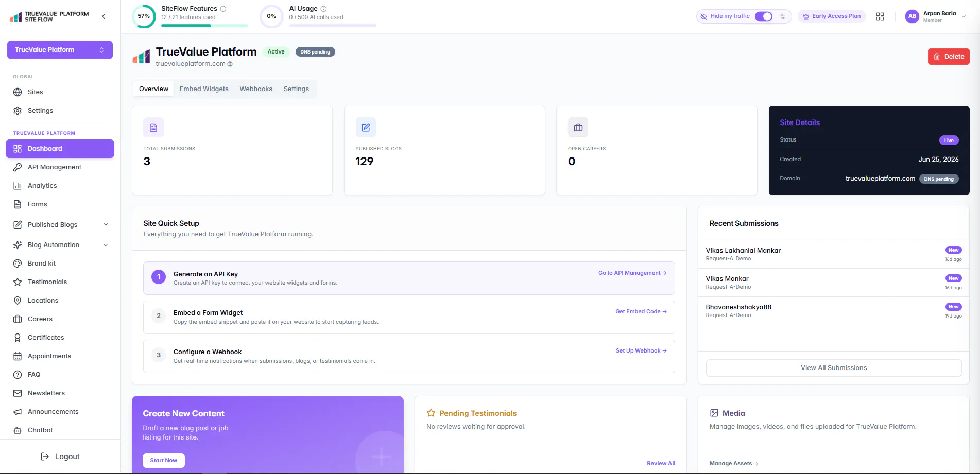Viewport: 980px width, 474px height.
Task: Open the apps grid icon in header
Action: [880, 16]
